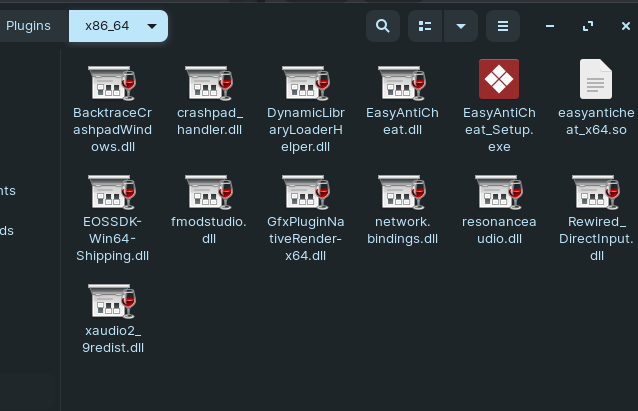This screenshot has height=411, width=638.
Task: Select the EasyAntiCheat_Setup.exe red icon
Action: pos(499,79)
